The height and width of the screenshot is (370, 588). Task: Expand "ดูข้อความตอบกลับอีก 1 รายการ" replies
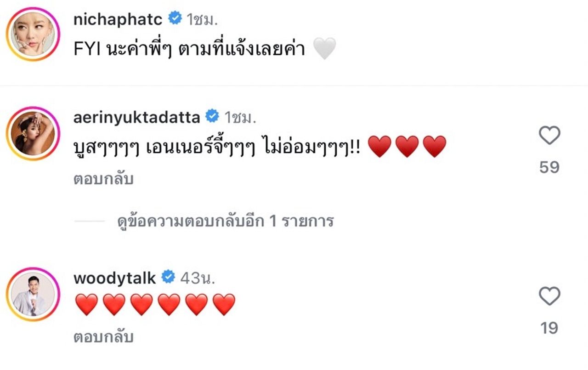225,222
